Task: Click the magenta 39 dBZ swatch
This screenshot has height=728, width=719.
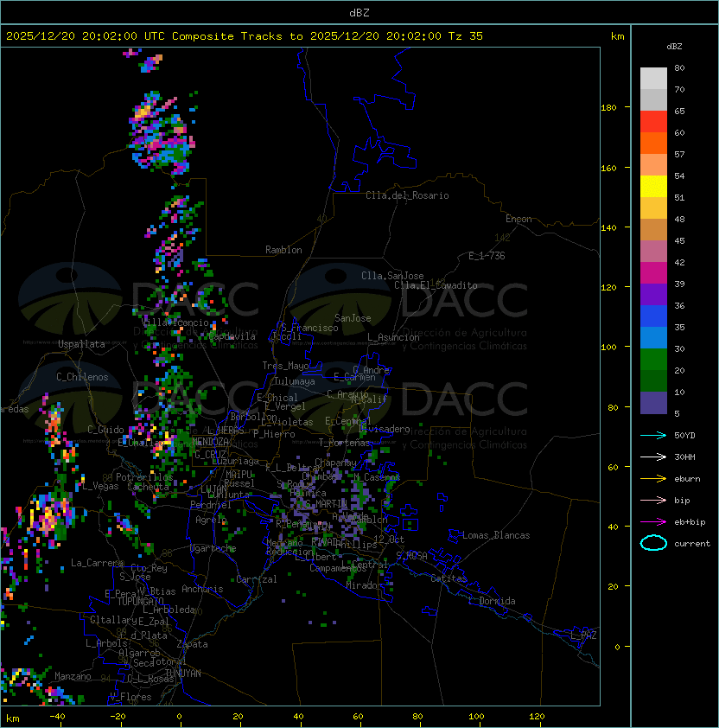Action: point(653,273)
